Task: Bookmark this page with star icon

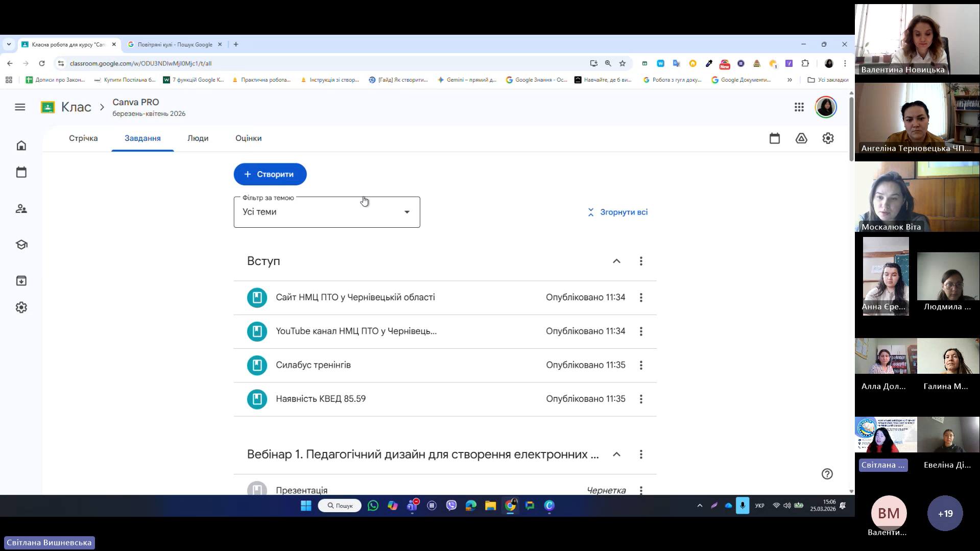Action: 622,63
